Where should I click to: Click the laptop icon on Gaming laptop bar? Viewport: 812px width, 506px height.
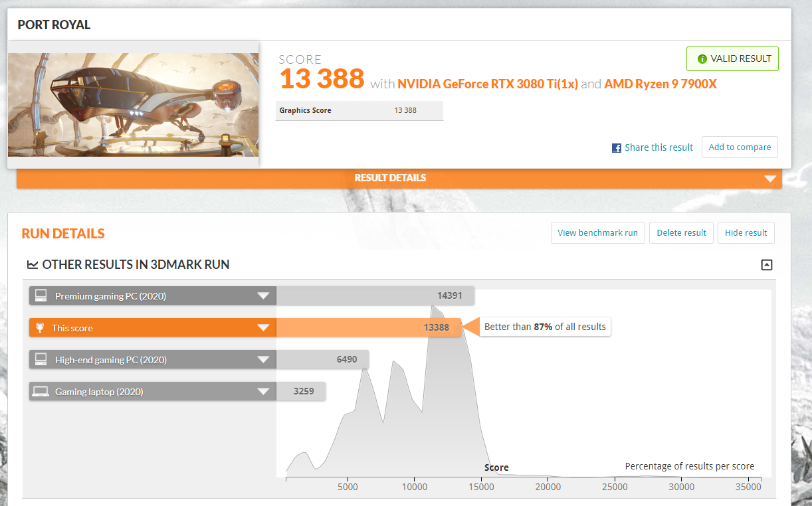[x=40, y=391]
